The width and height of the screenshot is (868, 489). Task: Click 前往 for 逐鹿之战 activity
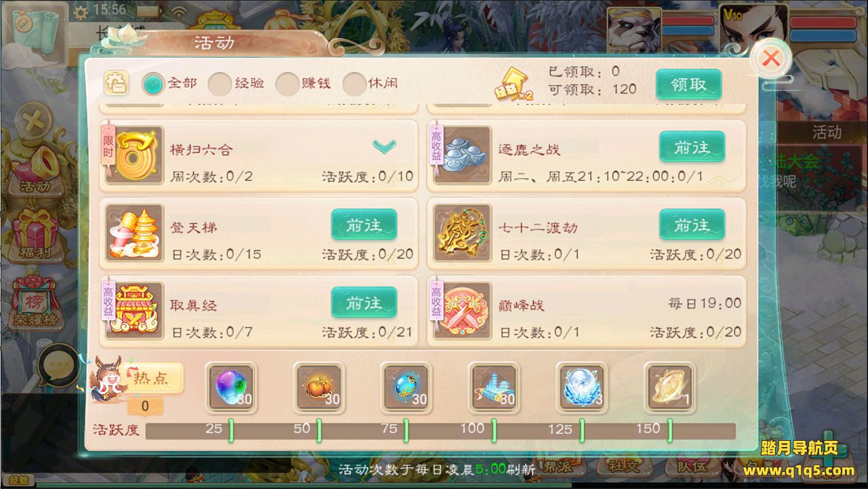[692, 146]
